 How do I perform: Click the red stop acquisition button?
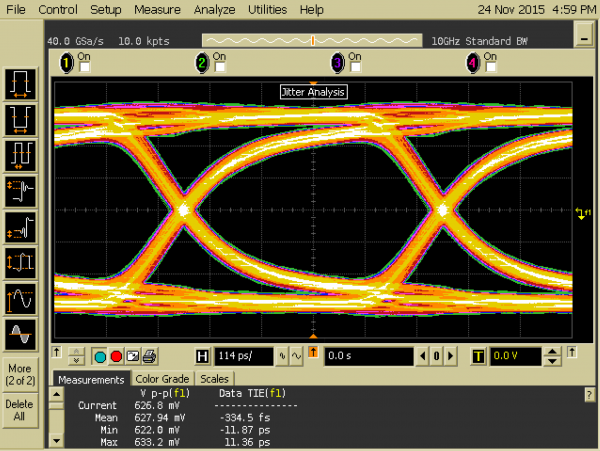(x=116, y=356)
